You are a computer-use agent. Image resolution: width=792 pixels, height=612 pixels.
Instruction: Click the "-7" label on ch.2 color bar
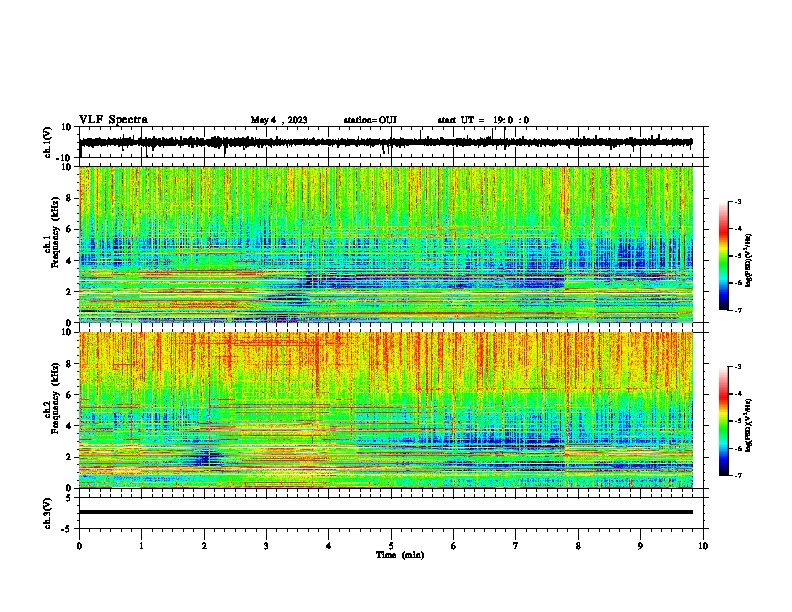pyautogui.click(x=737, y=475)
